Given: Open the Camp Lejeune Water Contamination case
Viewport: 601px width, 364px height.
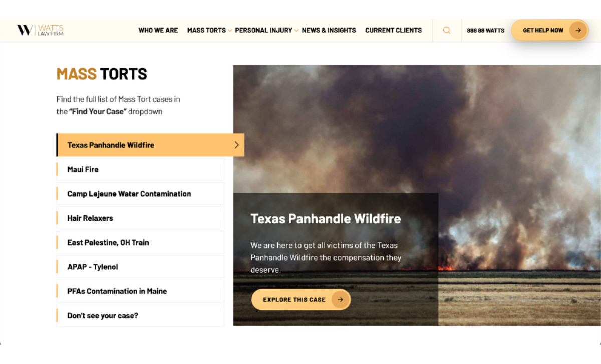Looking at the screenshot, I should (x=129, y=193).
